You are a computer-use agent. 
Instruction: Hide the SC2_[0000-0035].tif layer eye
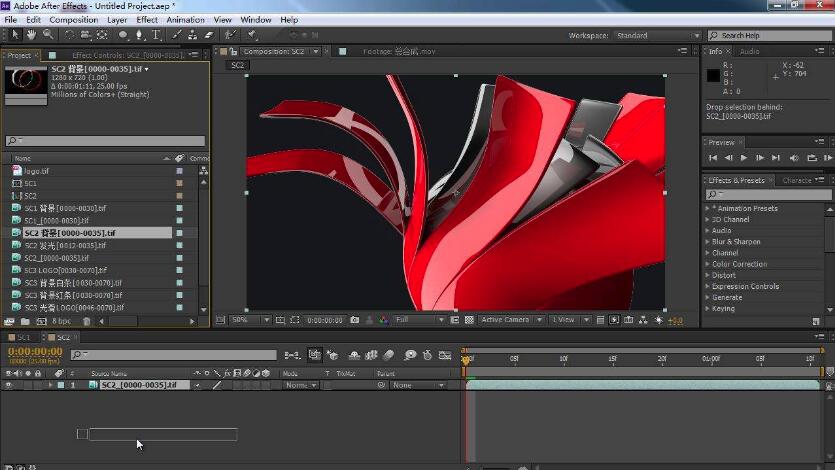(9, 385)
